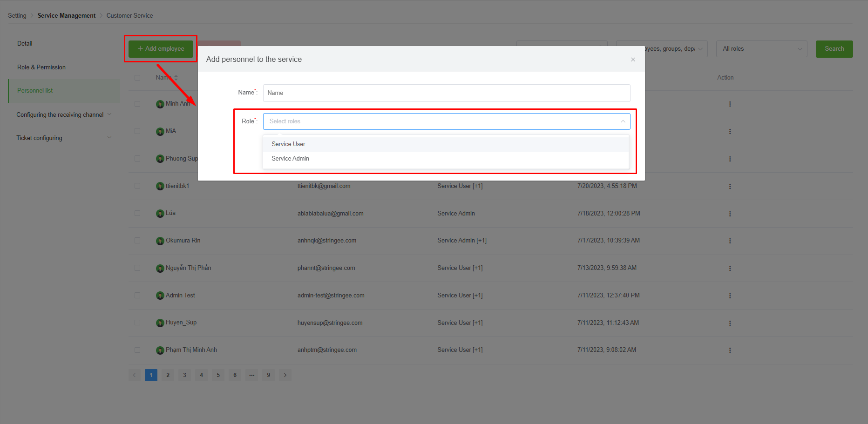Image resolution: width=868 pixels, height=424 pixels.
Task: Click date 7/17/2023, 10:39:39 AM
Action: click(609, 241)
